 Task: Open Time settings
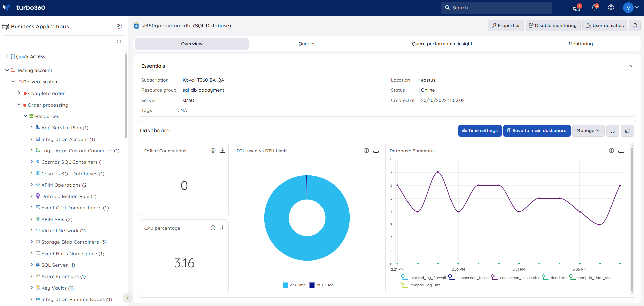[480, 131]
